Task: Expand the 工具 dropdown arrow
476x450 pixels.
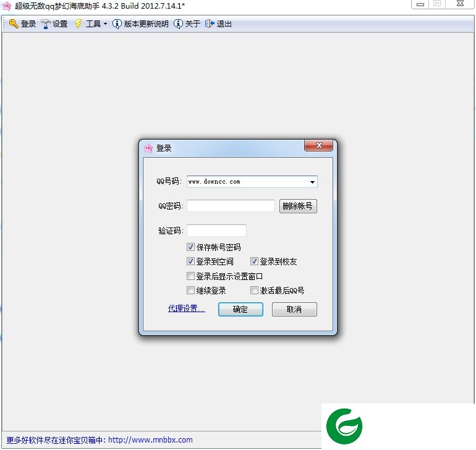Action: [x=105, y=23]
